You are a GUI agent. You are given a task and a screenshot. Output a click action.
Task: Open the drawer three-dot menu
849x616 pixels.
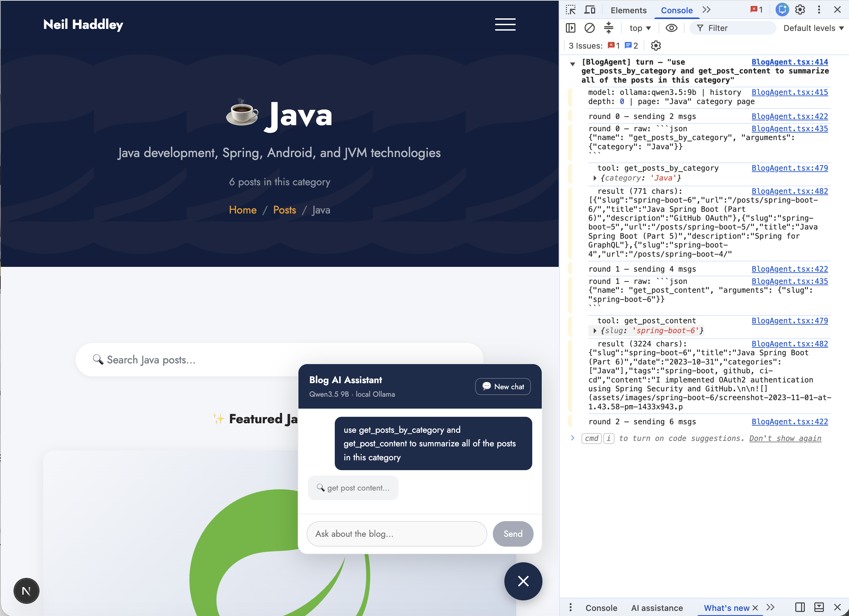coord(571,608)
